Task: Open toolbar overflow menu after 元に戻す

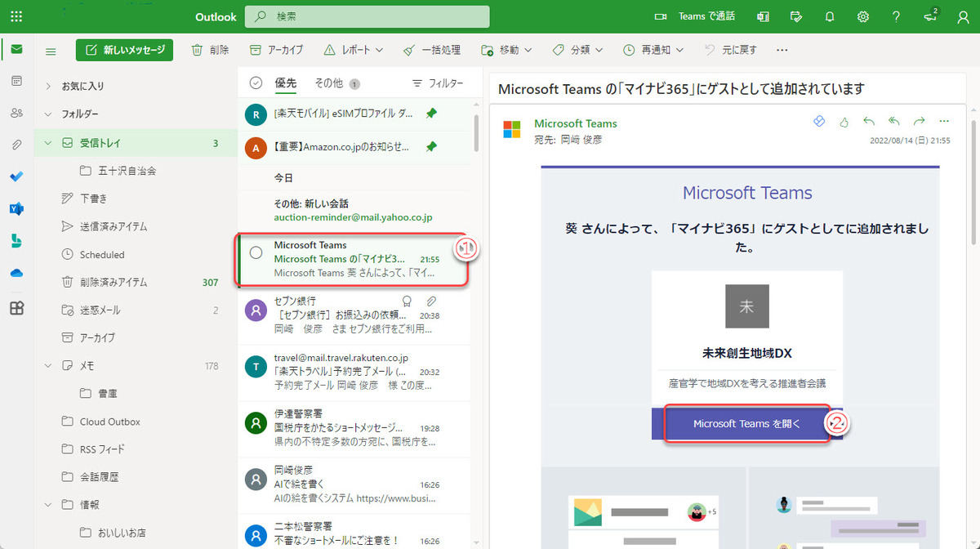Action: click(x=782, y=50)
